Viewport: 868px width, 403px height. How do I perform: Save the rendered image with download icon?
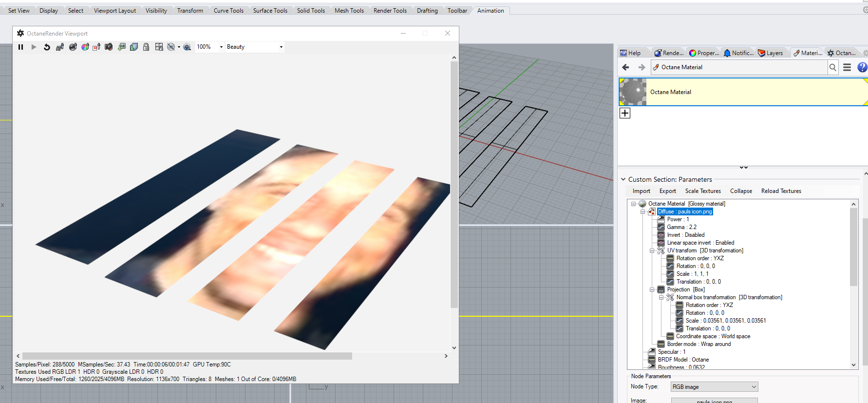(x=121, y=47)
